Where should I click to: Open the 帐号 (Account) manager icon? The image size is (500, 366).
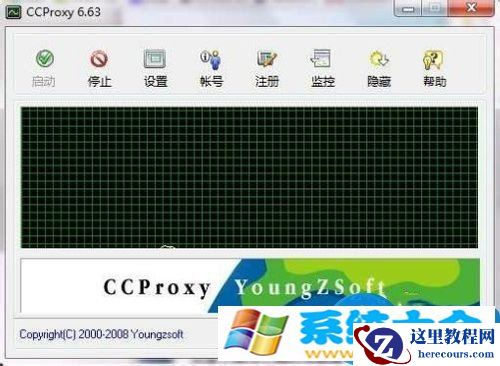[211, 60]
